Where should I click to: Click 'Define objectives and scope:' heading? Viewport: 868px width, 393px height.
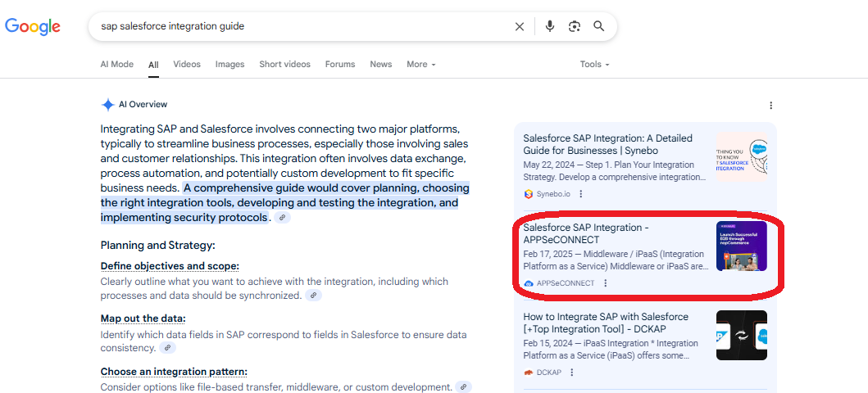pyautogui.click(x=170, y=266)
